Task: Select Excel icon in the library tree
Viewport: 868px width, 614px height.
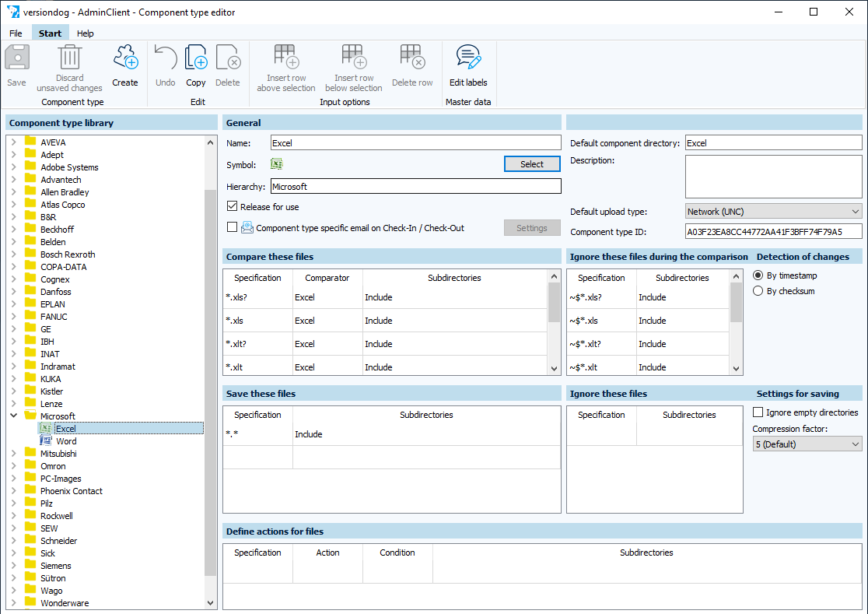Action: tap(46, 429)
